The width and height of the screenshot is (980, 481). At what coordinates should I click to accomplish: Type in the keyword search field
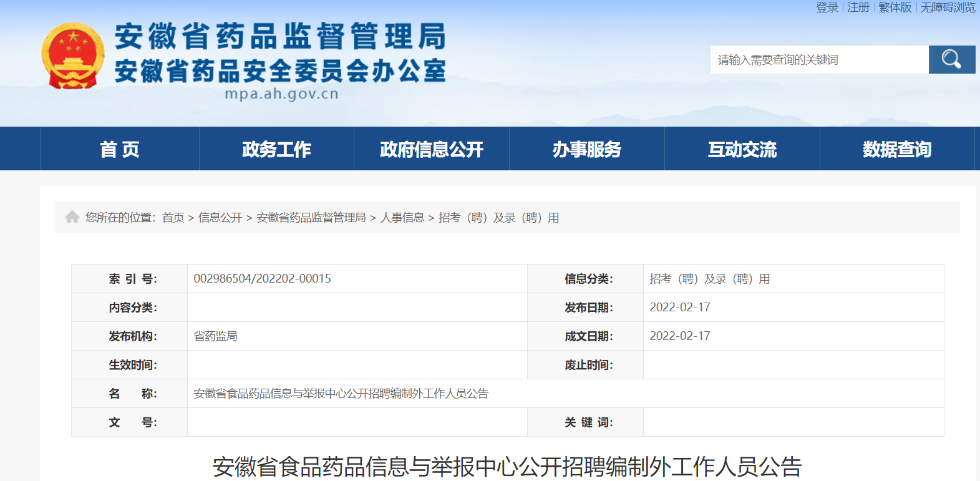818,60
